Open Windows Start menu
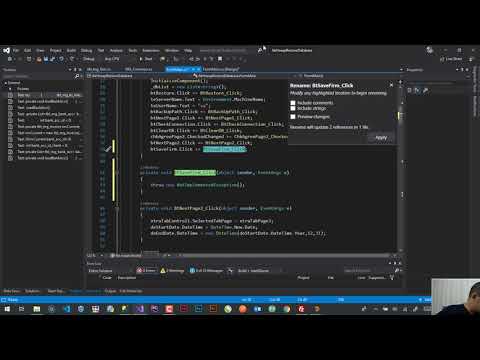The image size is (480, 360). pyautogui.click(x=7, y=309)
